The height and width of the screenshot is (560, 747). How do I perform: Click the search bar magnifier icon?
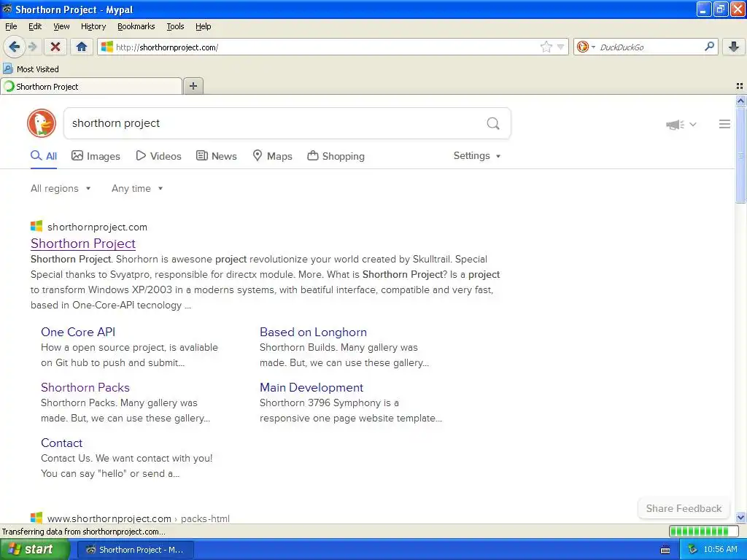[709, 46]
